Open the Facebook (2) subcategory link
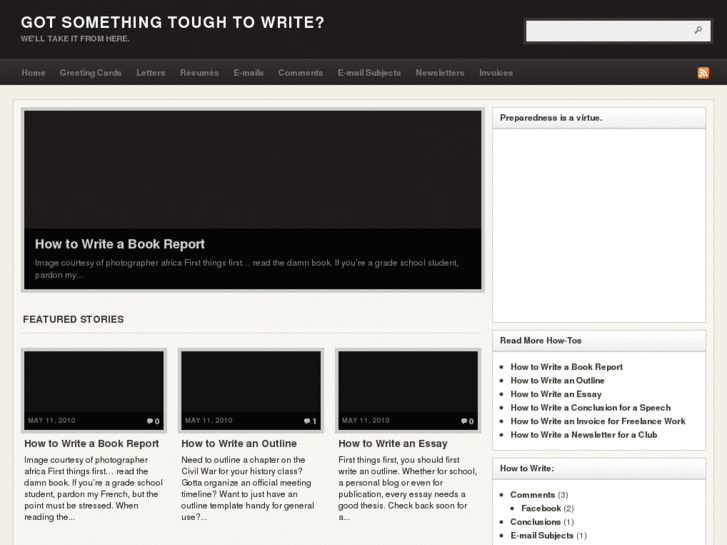Screen dimensions: 727x545 click(x=541, y=508)
